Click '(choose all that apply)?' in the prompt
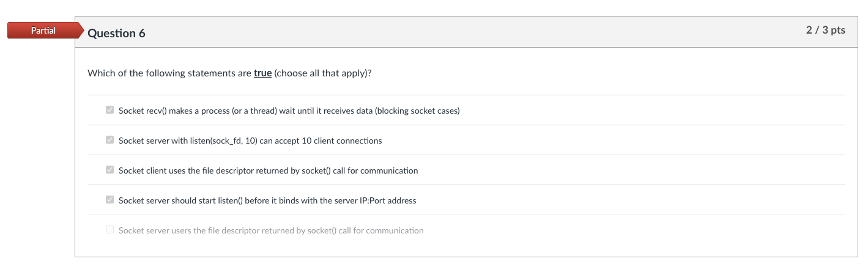868x264 pixels. [322, 73]
